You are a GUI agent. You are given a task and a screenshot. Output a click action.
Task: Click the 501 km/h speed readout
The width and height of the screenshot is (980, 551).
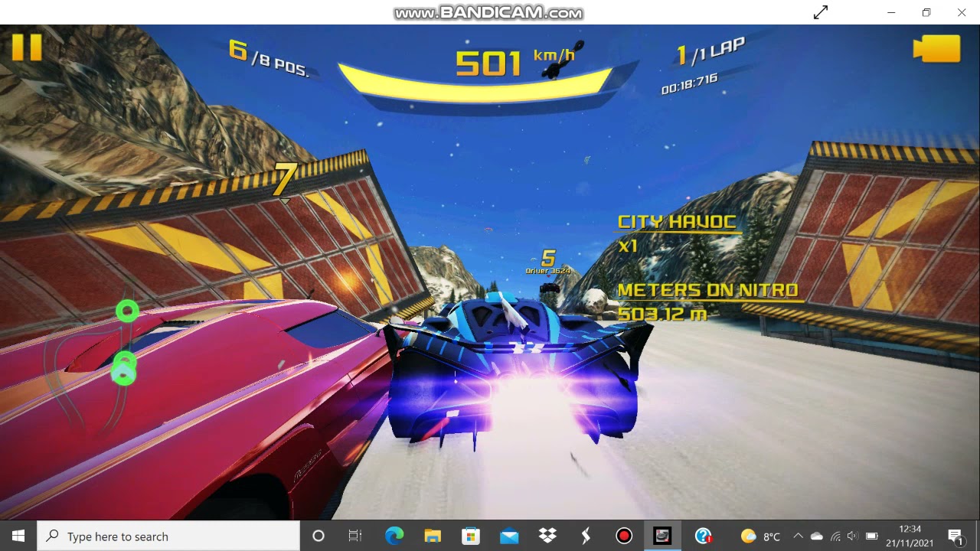click(514, 63)
